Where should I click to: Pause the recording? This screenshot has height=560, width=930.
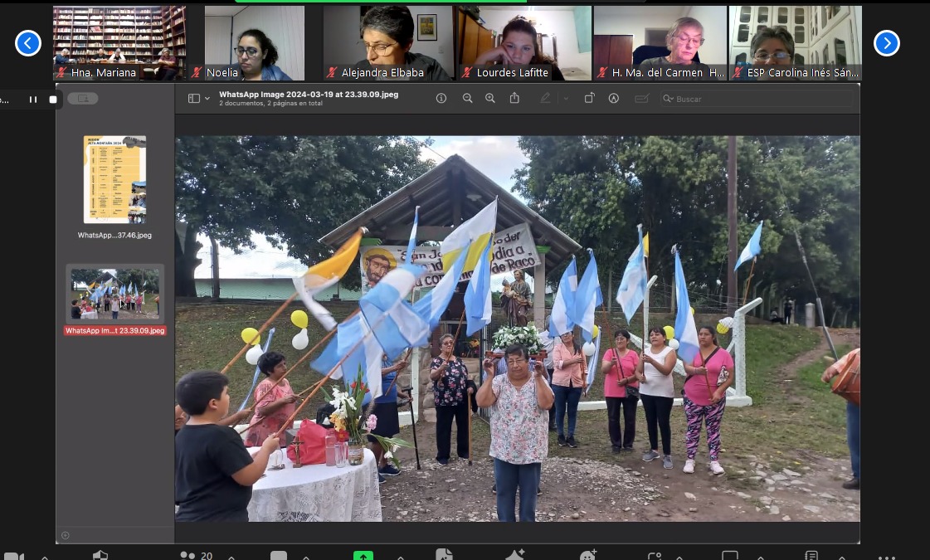pos(33,100)
